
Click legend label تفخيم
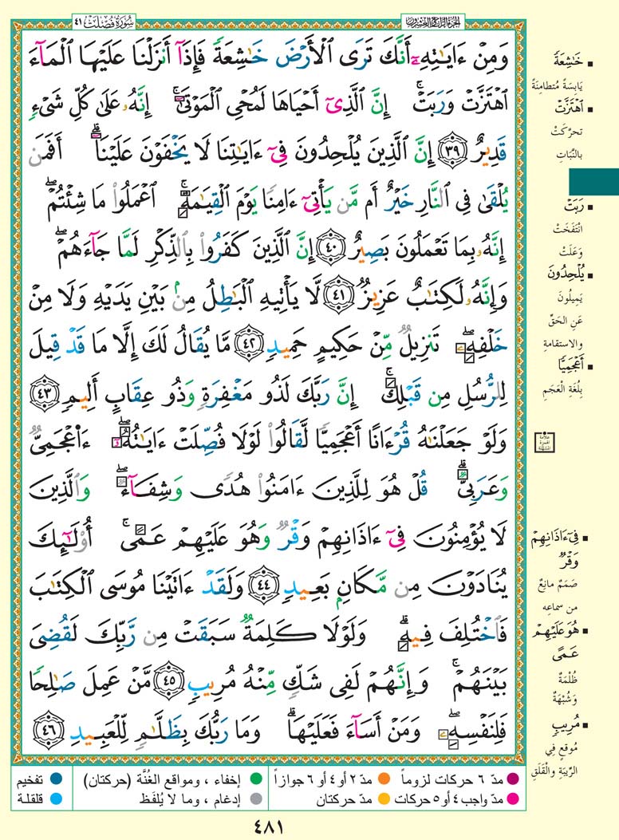29,780
